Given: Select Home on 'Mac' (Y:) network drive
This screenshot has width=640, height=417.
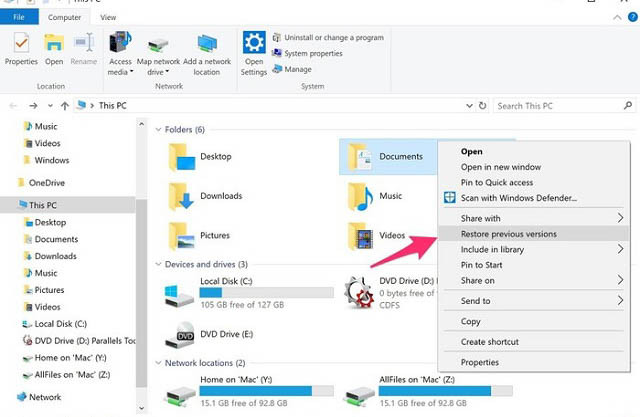Looking at the screenshot, I should [x=249, y=391].
